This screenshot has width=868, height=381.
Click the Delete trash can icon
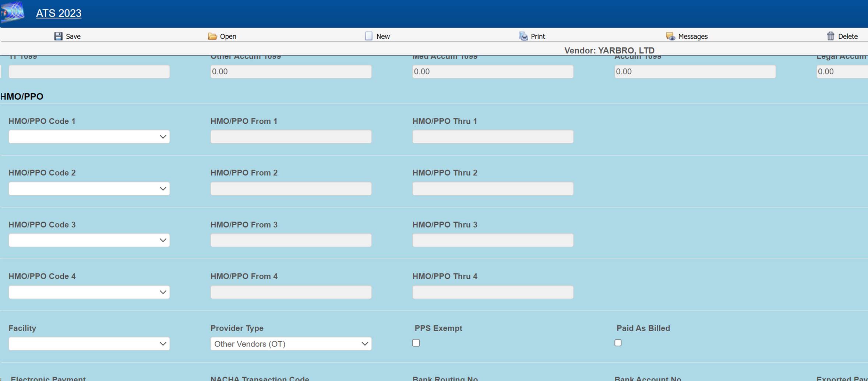[831, 36]
